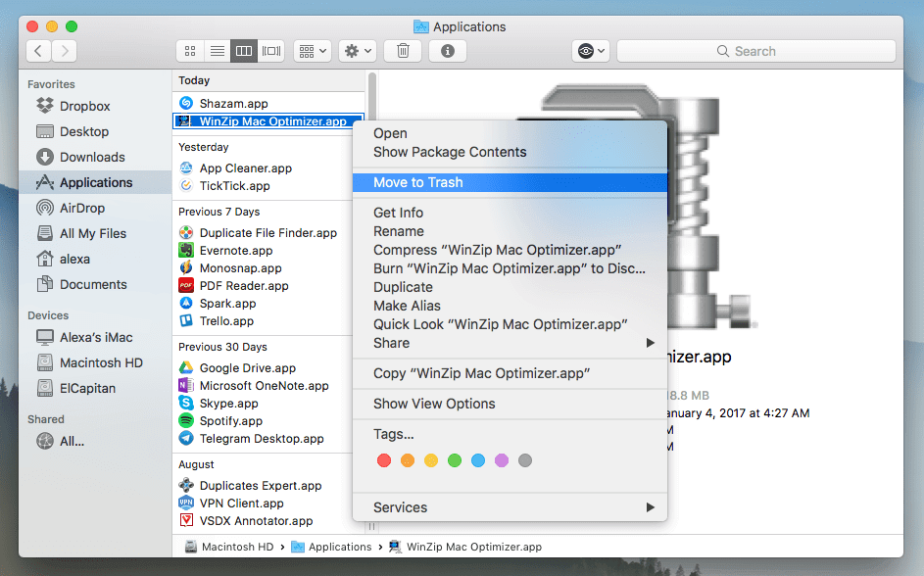Open the arrange-by dropdown in toolbar
Image resolution: width=924 pixels, height=576 pixels.
pos(313,51)
